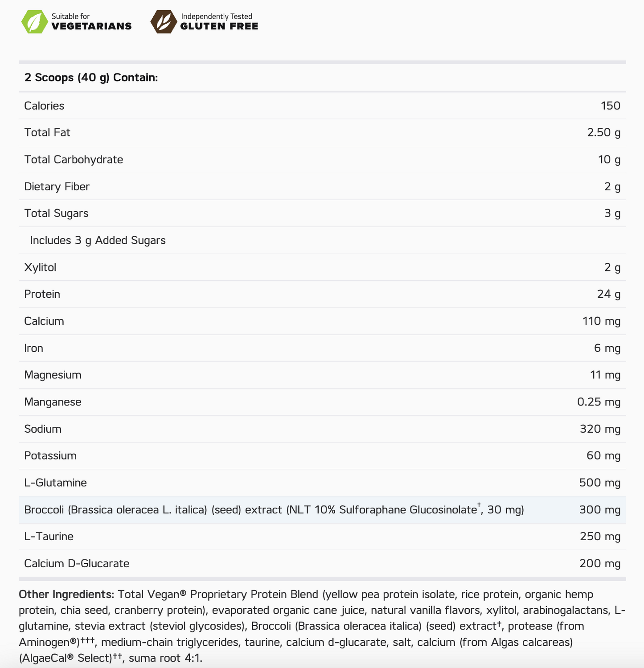The image size is (644, 668).
Task: Click the Dietary Fiber label
Action: (x=57, y=186)
